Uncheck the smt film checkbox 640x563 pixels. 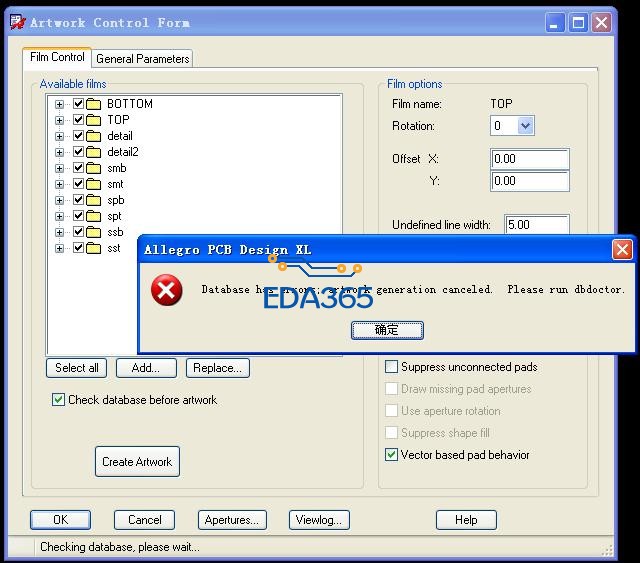pos(79,184)
